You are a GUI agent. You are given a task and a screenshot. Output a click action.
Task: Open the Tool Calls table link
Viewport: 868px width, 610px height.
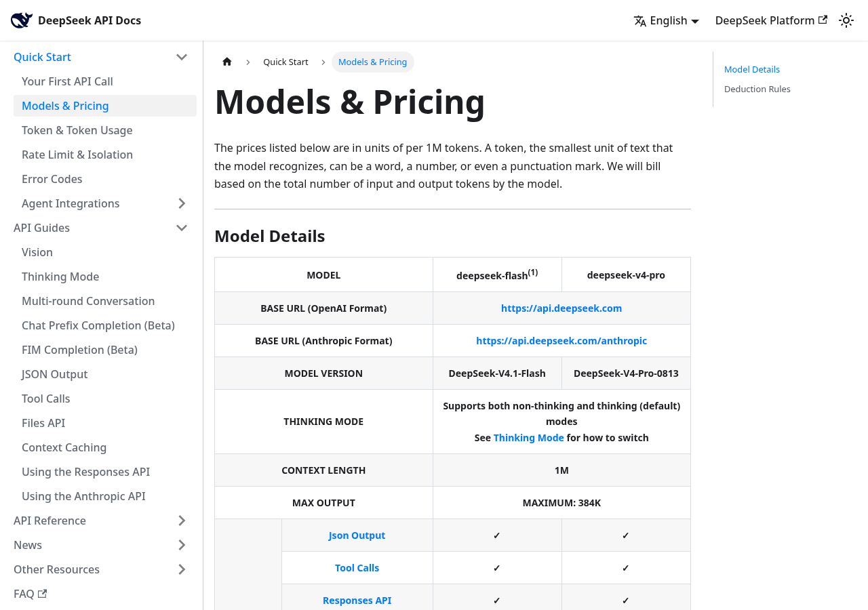357,568
